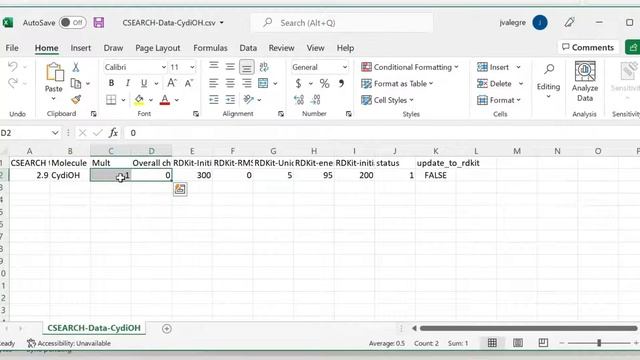Screen dimensions: 640x360
Task: Switch to the View tab
Action: 315,48
